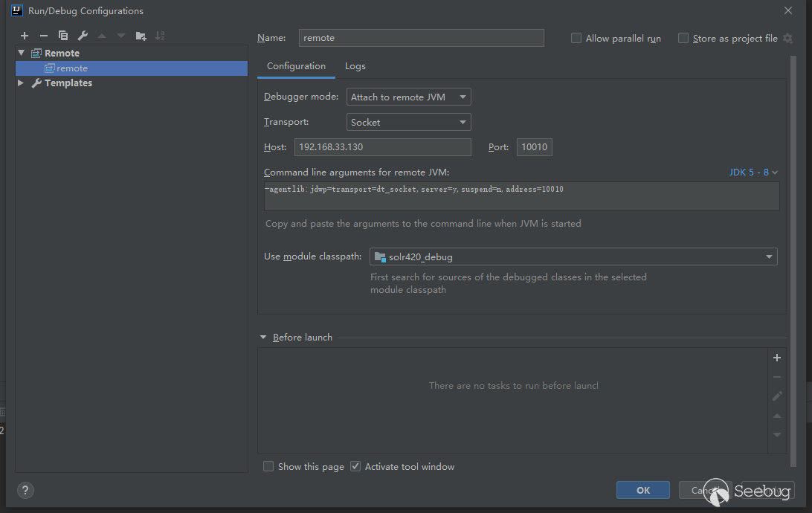The width and height of the screenshot is (812, 513).
Task: Switch to the Logs tab
Action: 355,66
